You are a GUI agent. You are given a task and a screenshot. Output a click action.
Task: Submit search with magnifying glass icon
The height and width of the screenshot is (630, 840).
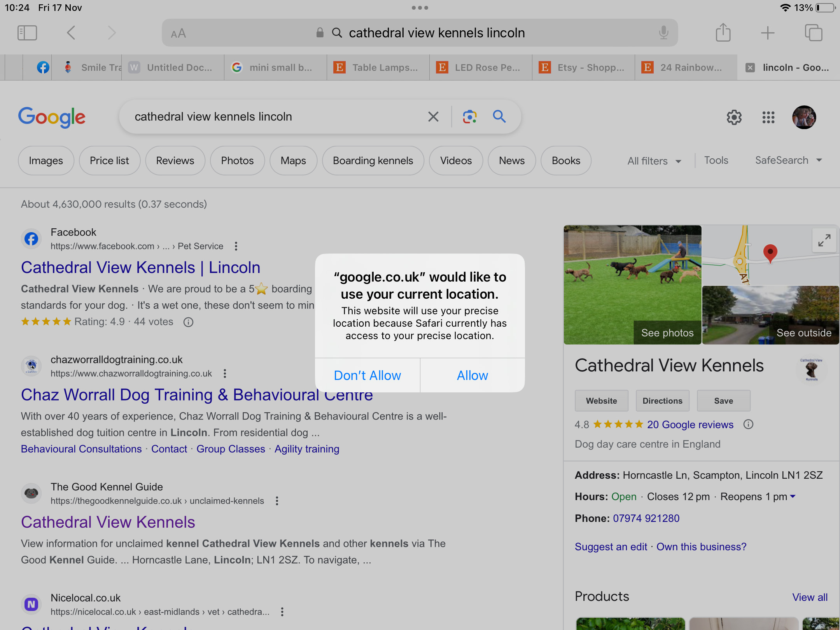[x=499, y=116]
